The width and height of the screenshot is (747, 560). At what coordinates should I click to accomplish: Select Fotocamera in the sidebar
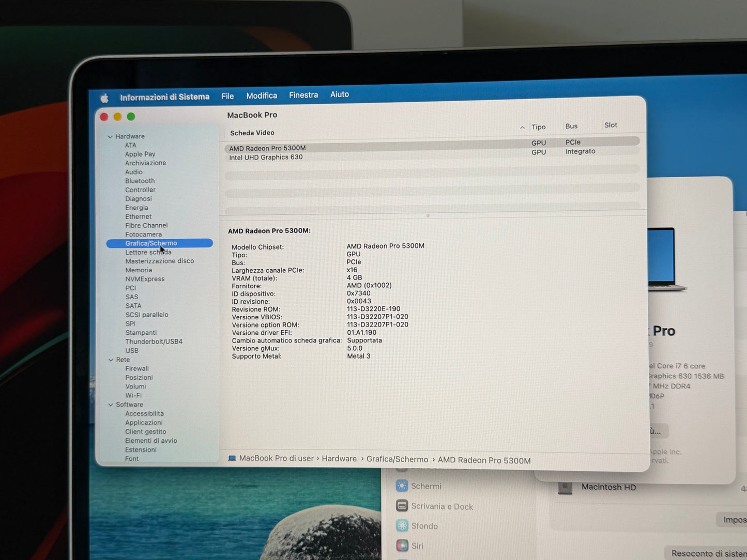144,235
